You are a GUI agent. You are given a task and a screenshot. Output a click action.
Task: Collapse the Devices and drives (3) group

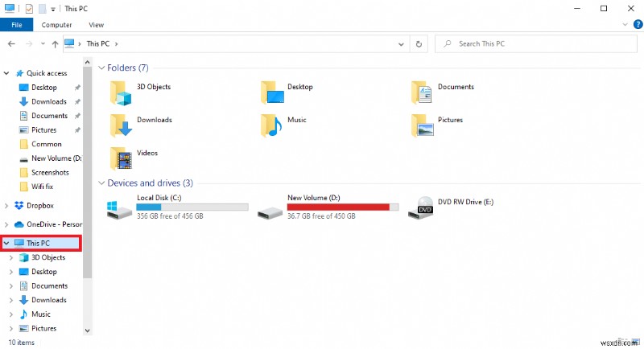101,183
